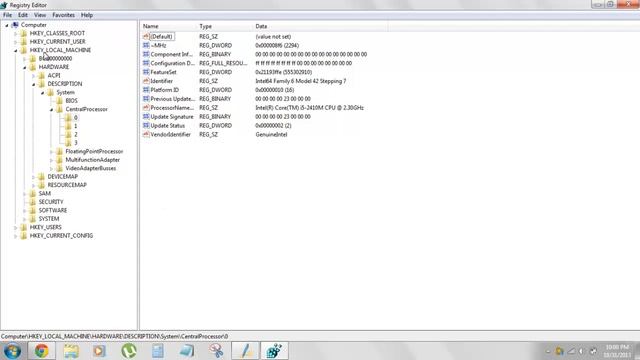Open Google Chrome from taskbar

[41, 351]
